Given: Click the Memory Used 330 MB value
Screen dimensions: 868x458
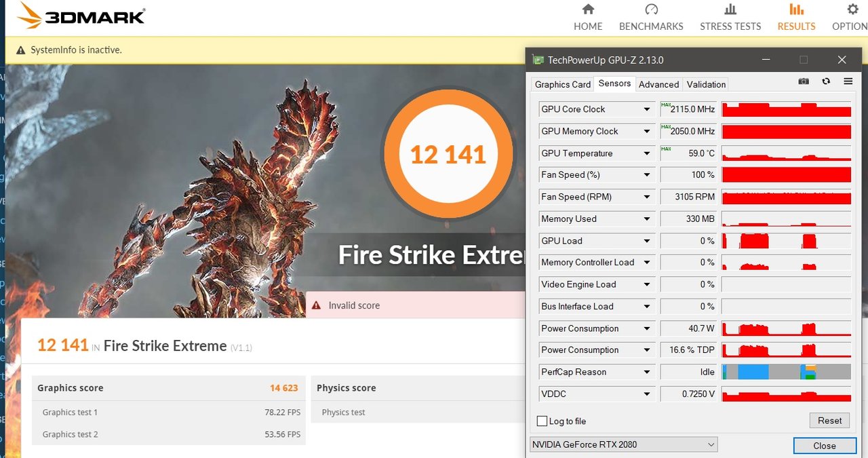Looking at the screenshot, I should click(x=688, y=218).
